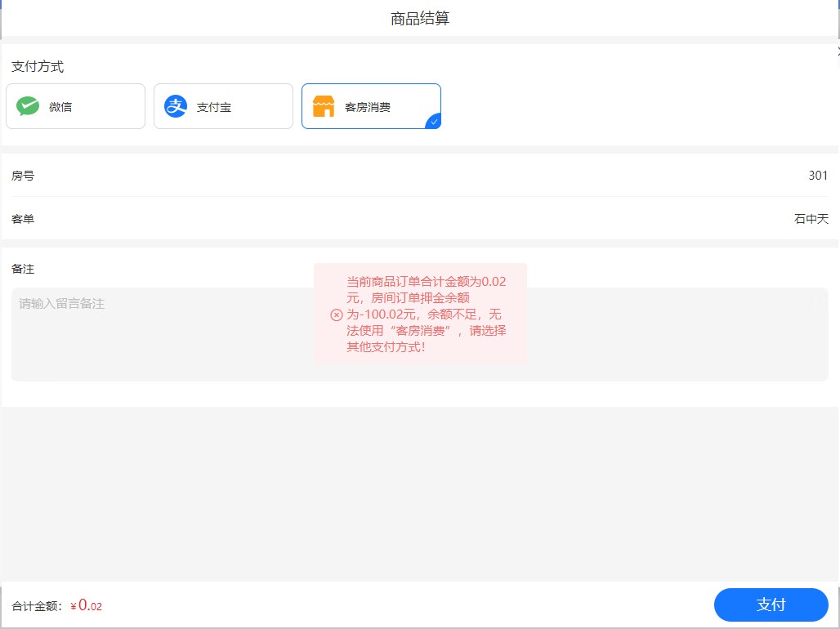Click the green WeChat logo icon
The height and width of the screenshot is (629, 840).
(x=28, y=106)
